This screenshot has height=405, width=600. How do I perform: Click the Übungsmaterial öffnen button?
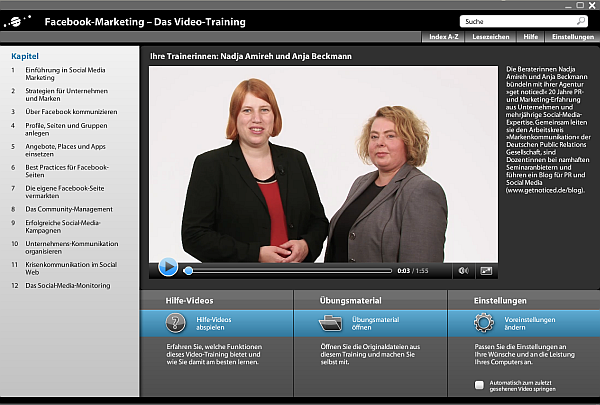pyautogui.click(x=375, y=323)
